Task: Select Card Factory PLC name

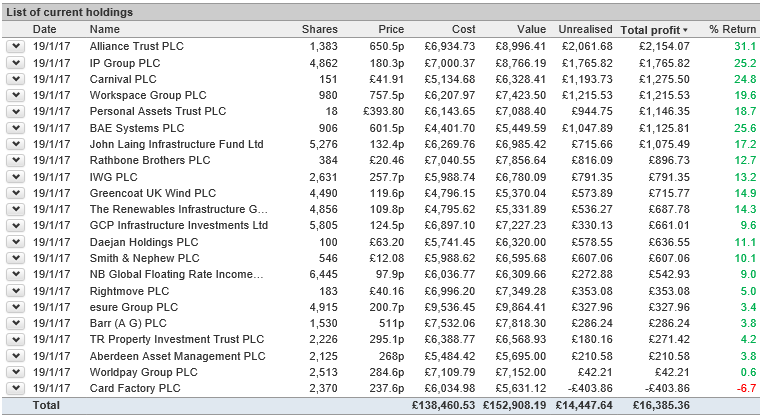Action: coord(135,388)
